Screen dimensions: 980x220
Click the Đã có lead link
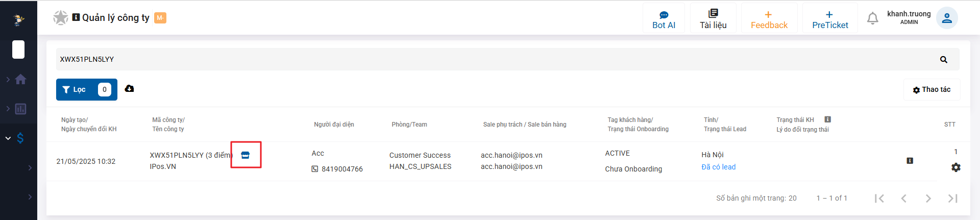719,167
